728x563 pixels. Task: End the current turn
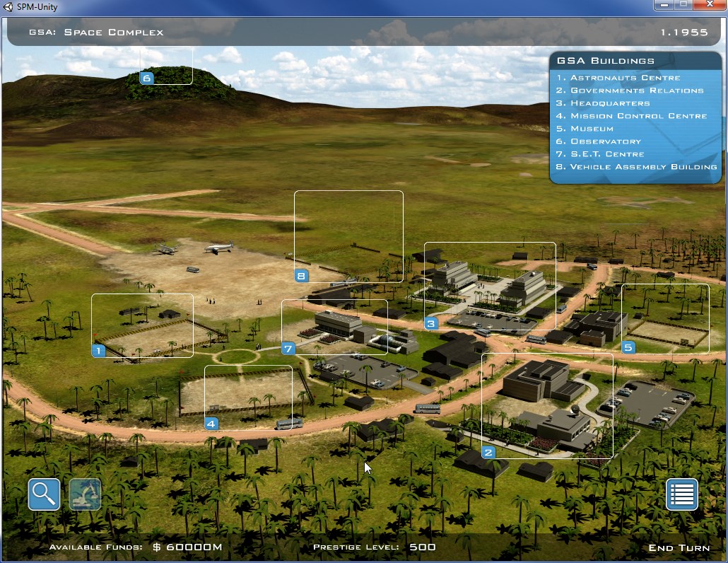(x=679, y=547)
